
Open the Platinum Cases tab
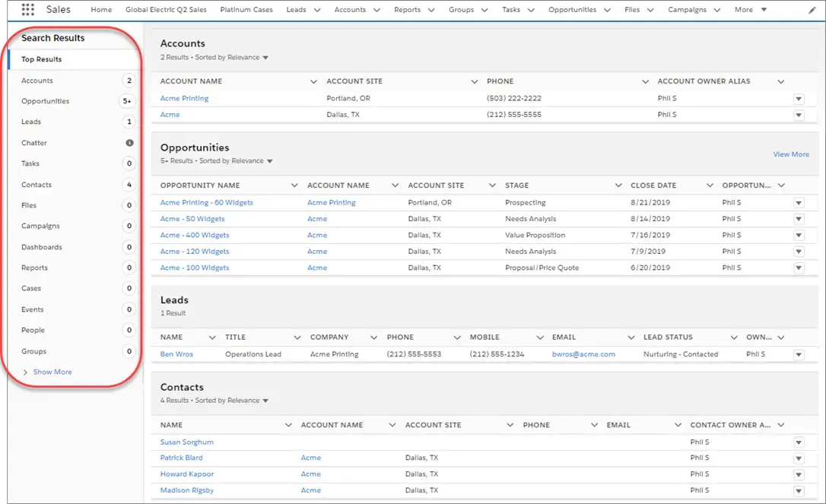pyautogui.click(x=246, y=9)
